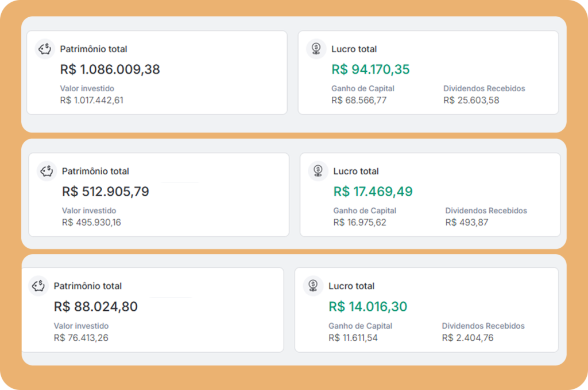Click the R$ 512.905,79 patrimônio amount
The image size is (588, 390).
pos(106,192)
